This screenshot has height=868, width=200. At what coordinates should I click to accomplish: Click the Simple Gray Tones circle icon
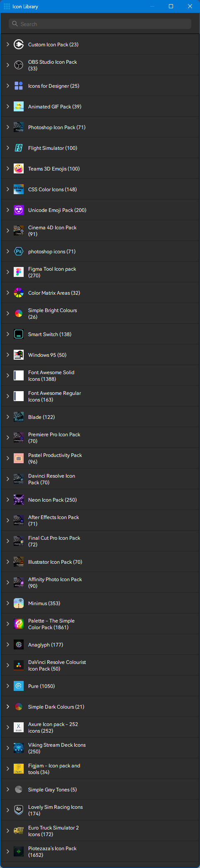tap(19, 789)
